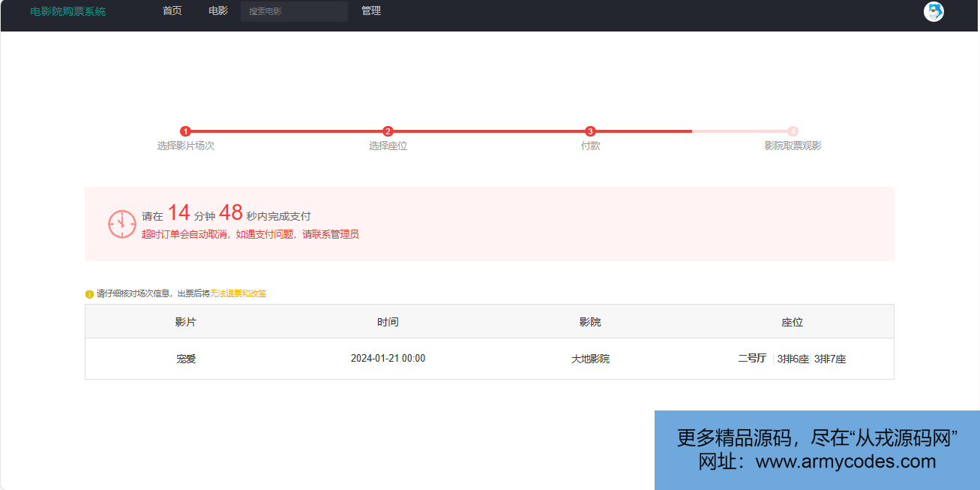Select the movie name 宠爱 cell

coord(186,359)
